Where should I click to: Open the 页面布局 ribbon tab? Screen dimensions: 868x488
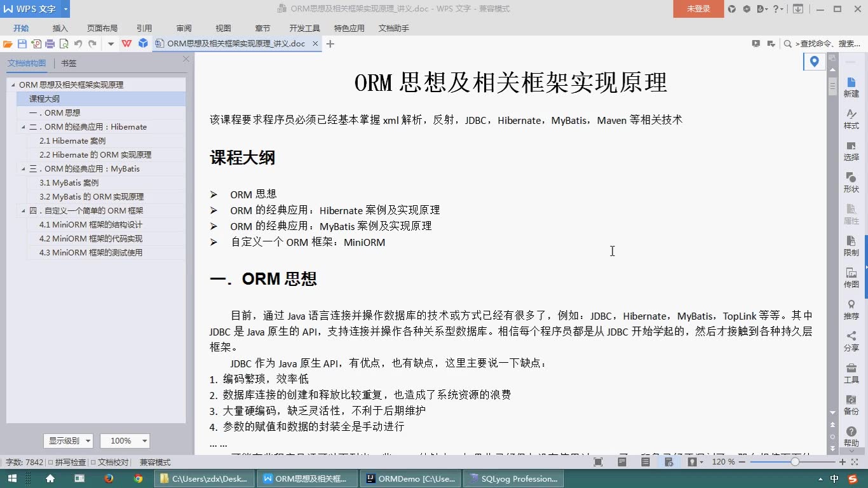tap(102, 29)
